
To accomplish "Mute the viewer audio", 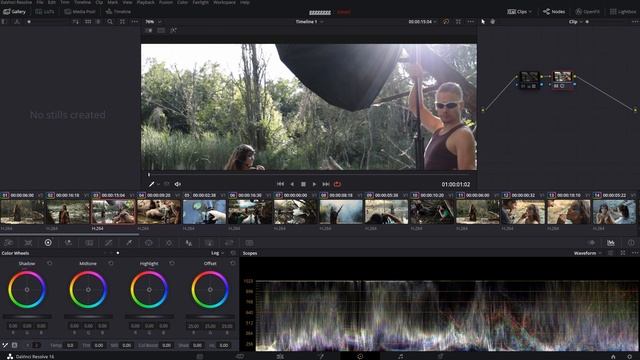I will coord(178,184).
